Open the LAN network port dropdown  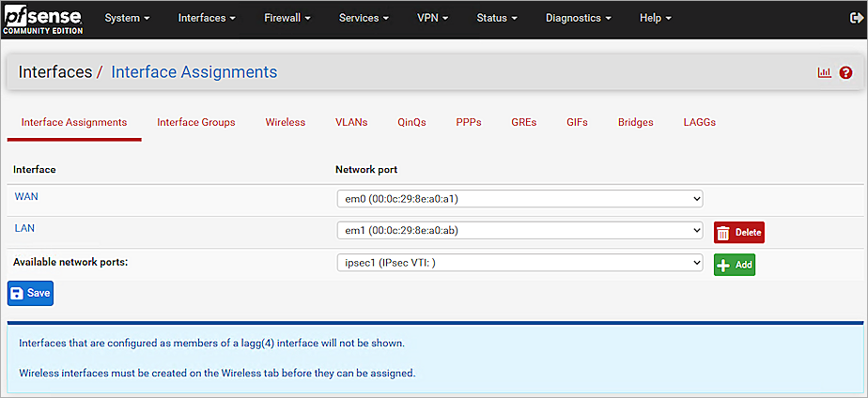click(x=519, y=230)
